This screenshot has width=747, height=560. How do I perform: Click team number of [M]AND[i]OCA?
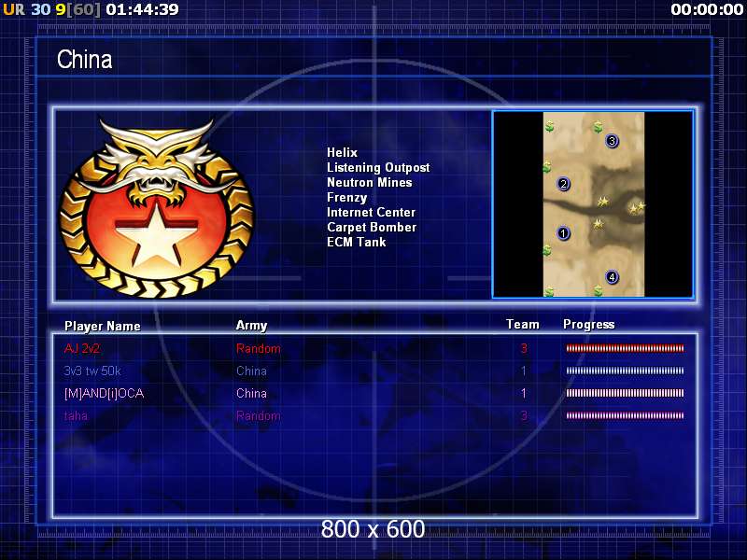524,393
